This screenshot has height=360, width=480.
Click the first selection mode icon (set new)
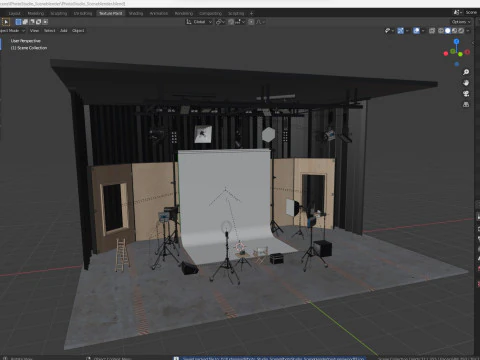pyautogui.click(x=18, y=22)
